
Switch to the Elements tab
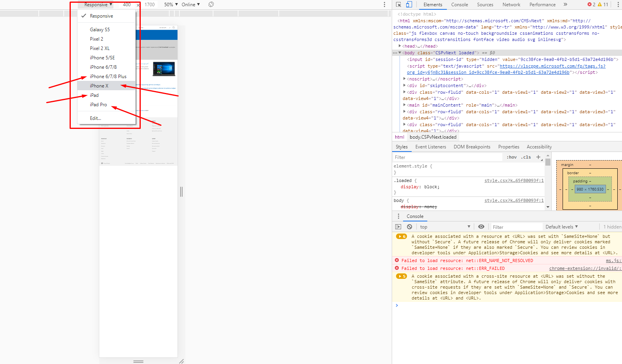coord(433,5)
